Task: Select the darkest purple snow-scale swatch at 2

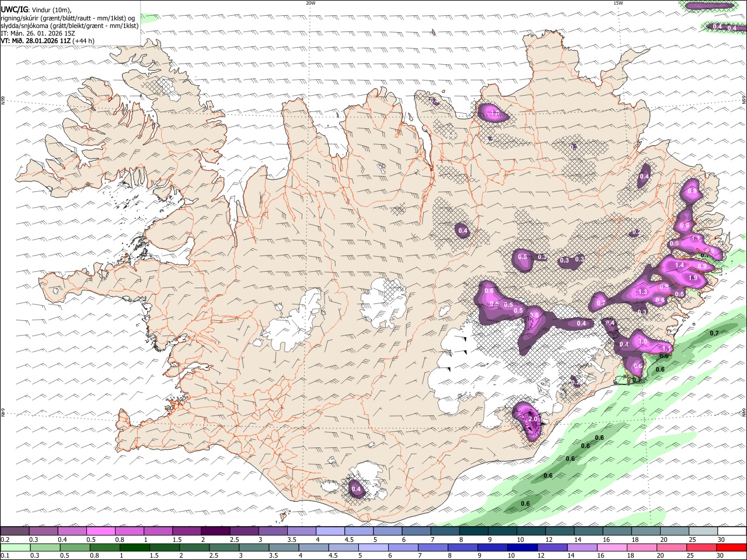Action: tap(215, 531)
